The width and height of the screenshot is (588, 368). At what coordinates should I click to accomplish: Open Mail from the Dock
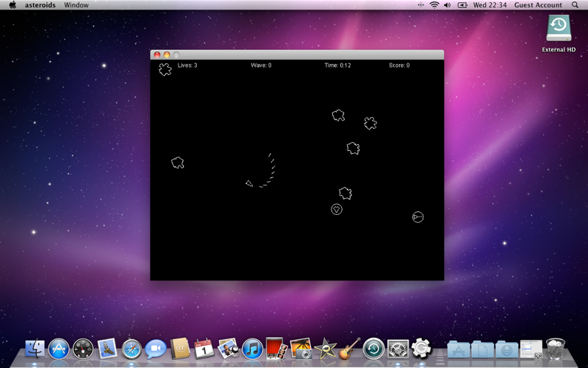[107, 349]
